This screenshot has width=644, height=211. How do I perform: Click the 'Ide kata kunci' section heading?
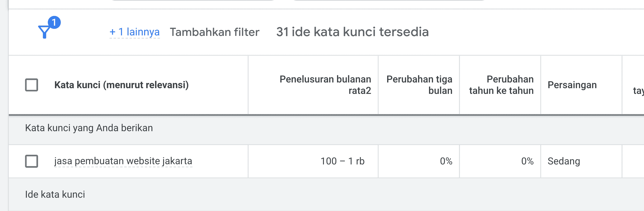[x=55, y=194]
